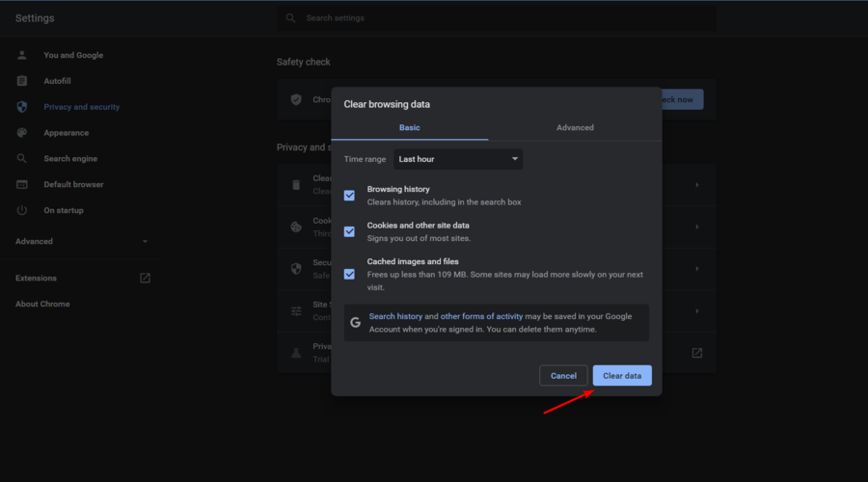
Task: Open the Time range dropdown
Action: pos(458,159)
